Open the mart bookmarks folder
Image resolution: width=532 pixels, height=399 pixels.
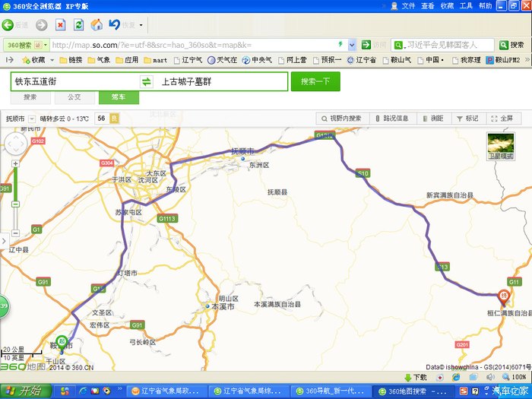tap(155, 60)
